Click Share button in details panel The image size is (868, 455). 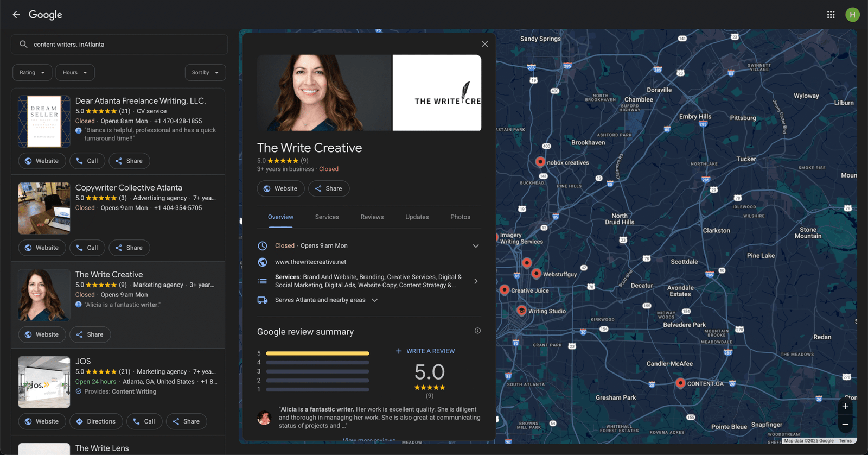[329, 189]
